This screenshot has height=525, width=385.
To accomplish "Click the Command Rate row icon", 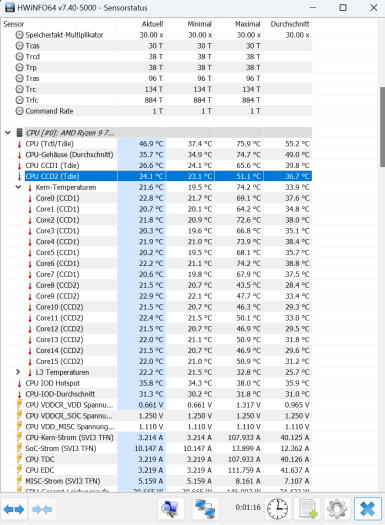I will 19,111.
